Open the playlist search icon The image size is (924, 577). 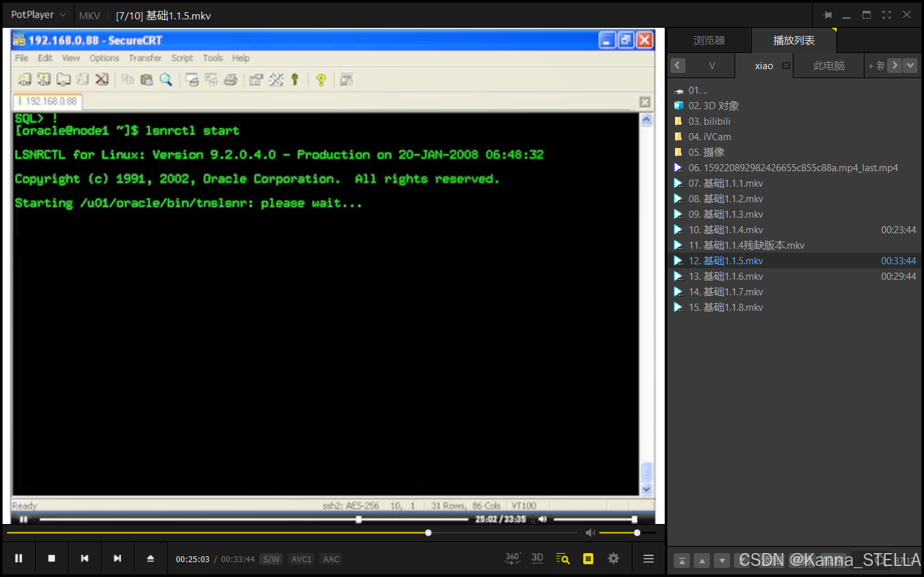coord(563,558)
